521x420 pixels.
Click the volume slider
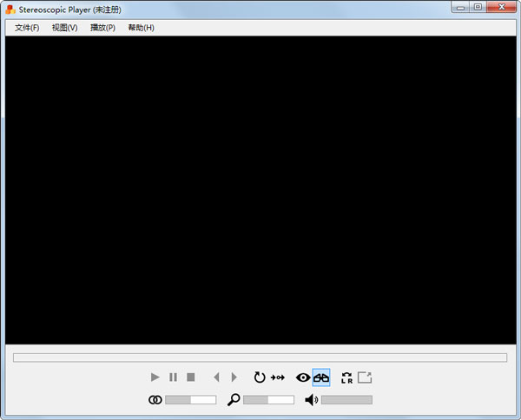346,400
